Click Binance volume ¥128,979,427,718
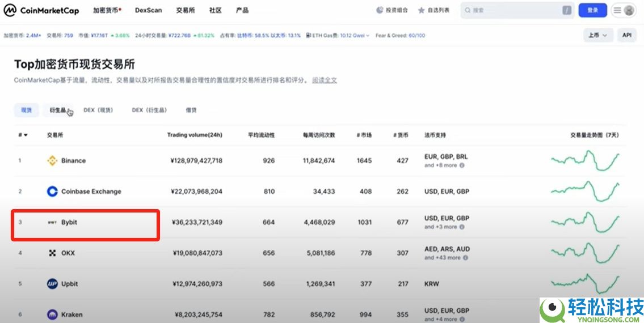Image resolution: width=644 pixels, height=323 pixels. click(x=196, y=160)
